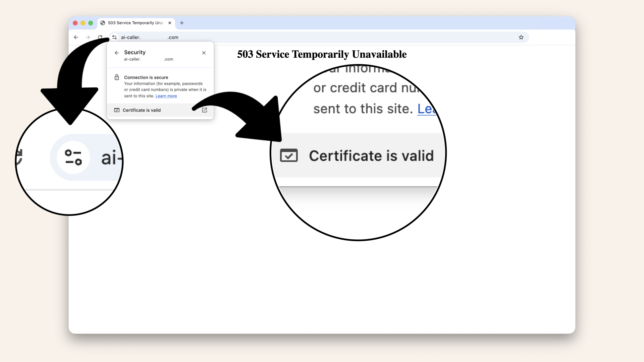Click the site settings tune icon in address bar

[115, 37]
